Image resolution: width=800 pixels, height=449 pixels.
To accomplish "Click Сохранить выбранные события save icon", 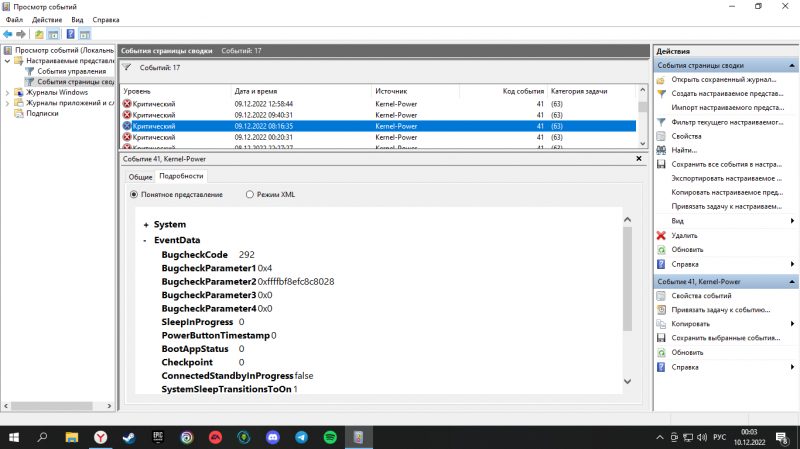I will coord(661,338).
